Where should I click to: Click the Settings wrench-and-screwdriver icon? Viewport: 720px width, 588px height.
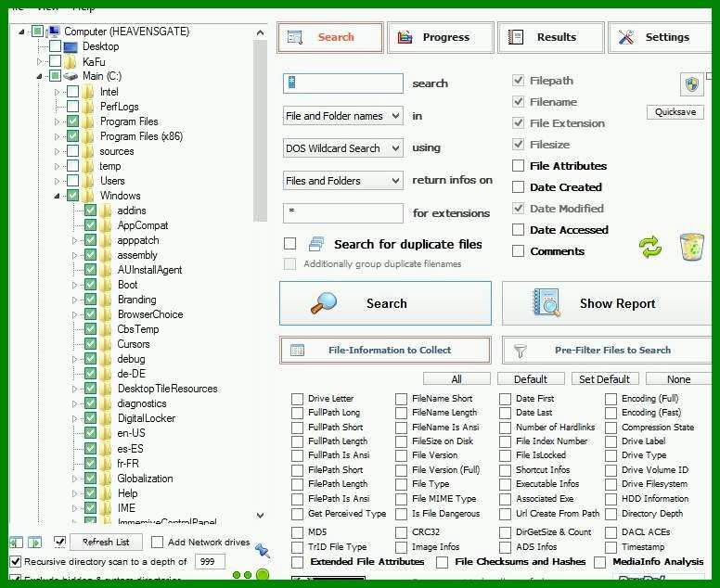click(626, 37)
